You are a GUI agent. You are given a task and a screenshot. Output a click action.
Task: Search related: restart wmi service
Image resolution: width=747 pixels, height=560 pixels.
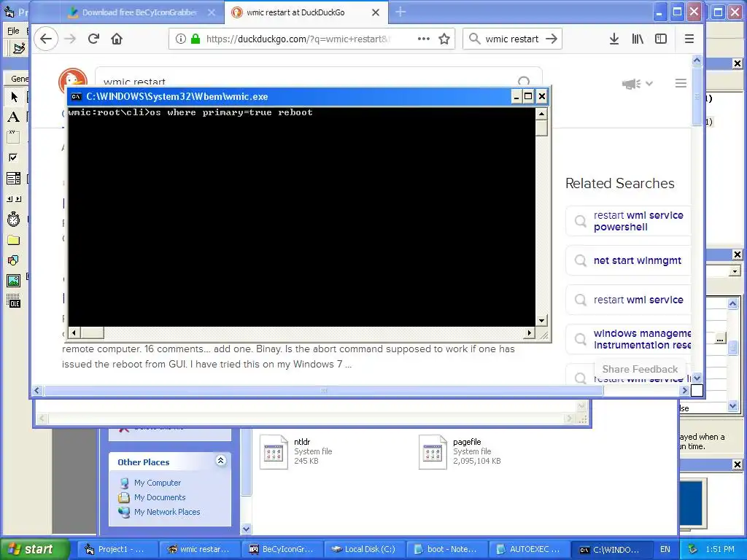tap(628, 300)
